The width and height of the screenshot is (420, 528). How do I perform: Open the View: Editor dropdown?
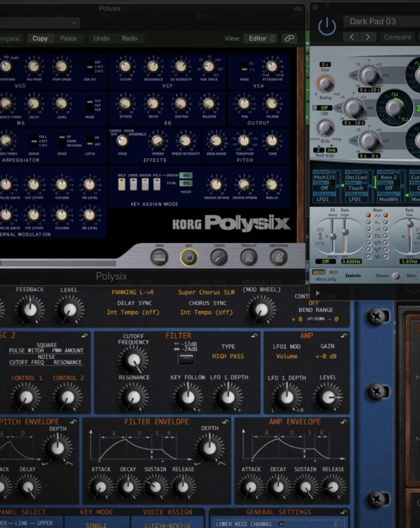(x=260, y=38)
